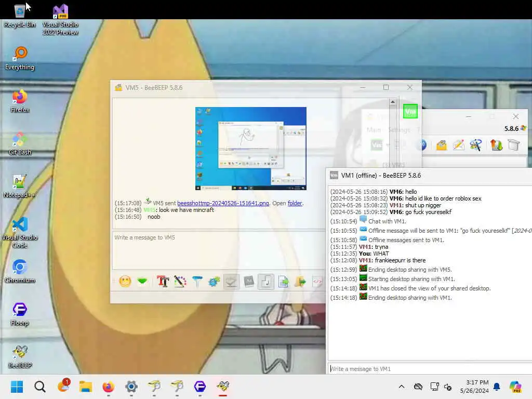Select 'VM1 has closed the view' status line
This screenshot has height=399, width=532.
[x=410, y=288]
